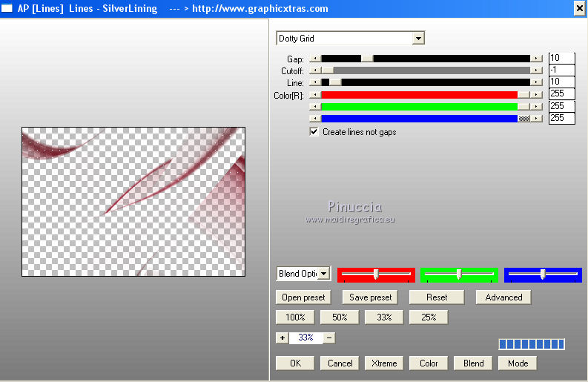Confirm with the OK button
The image size is (588, 382).
[295, 363]
